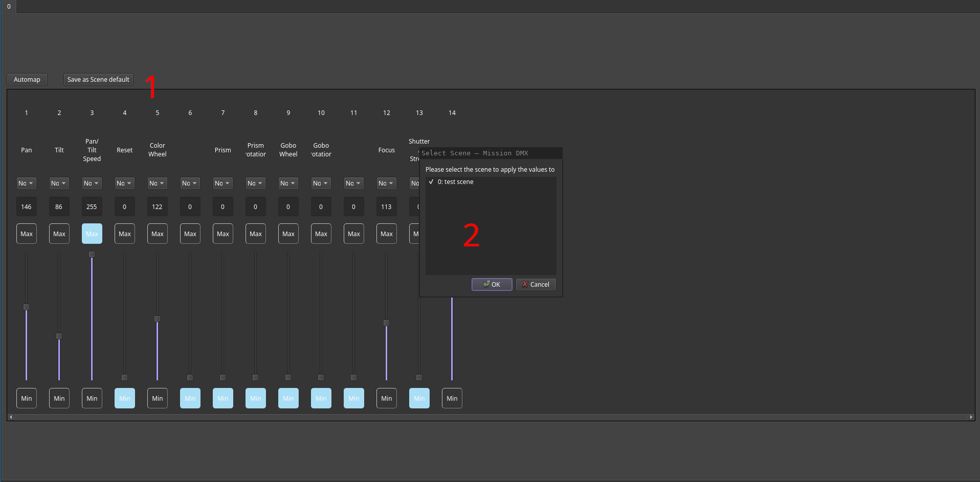980x482 pixels.
Task: Open the Focus channel 'No' dropdown
Action: (386, 183)
